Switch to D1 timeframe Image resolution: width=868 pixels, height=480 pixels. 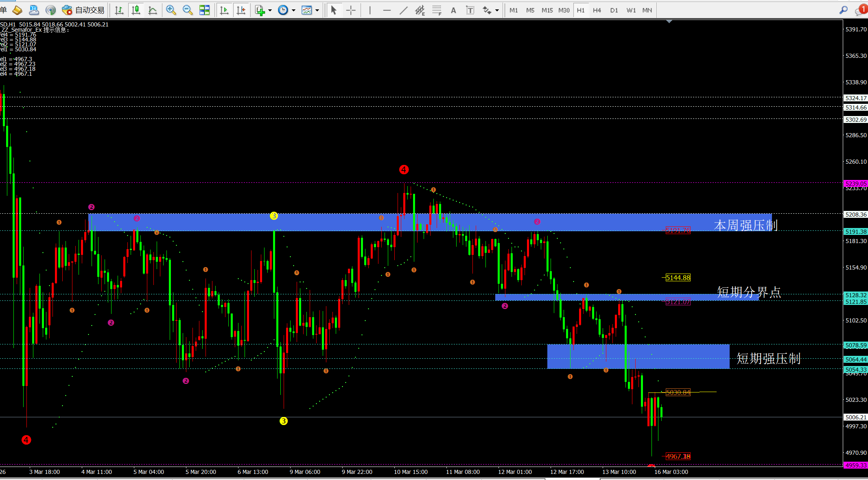coord(614,10)
